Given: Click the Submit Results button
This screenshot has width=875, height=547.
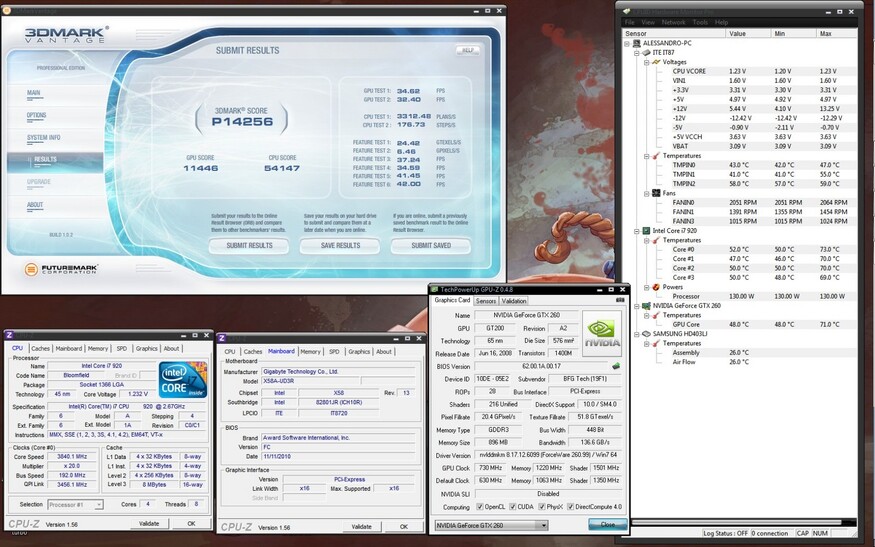Looking at the screenshot, I should point(249,246).
